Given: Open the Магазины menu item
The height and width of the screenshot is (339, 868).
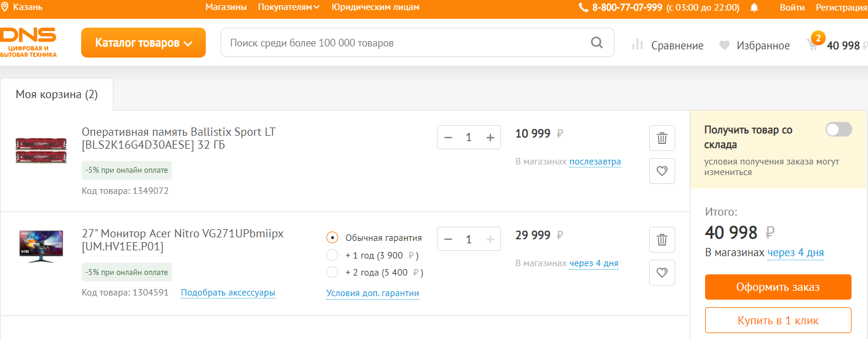Looking at the screenshot, I should [x=226, y=7].
